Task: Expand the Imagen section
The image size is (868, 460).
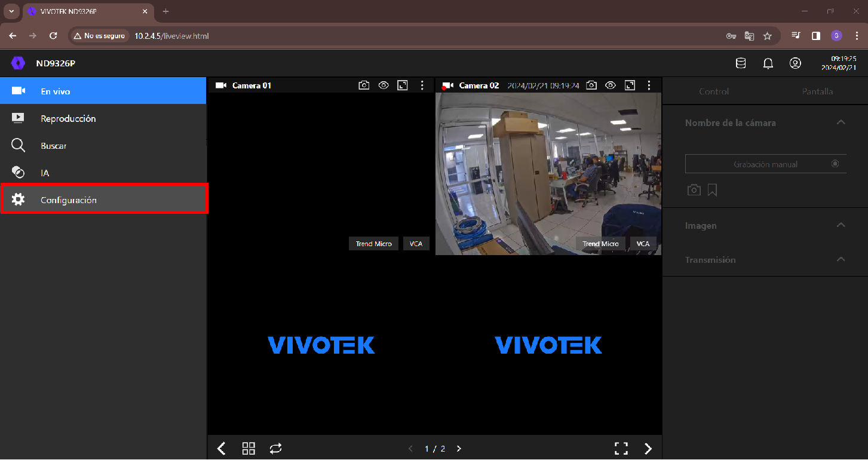Action: pyautogui.click(x=841, y=225)
